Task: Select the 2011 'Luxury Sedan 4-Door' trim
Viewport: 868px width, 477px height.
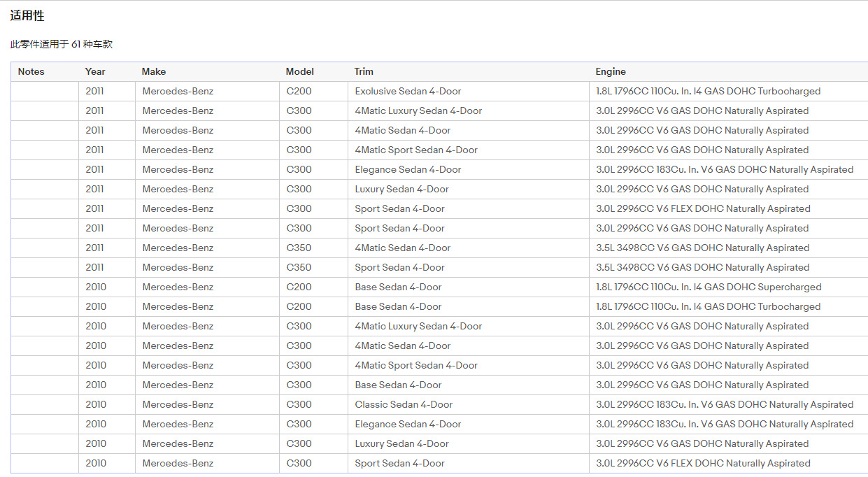Action: 401,189
